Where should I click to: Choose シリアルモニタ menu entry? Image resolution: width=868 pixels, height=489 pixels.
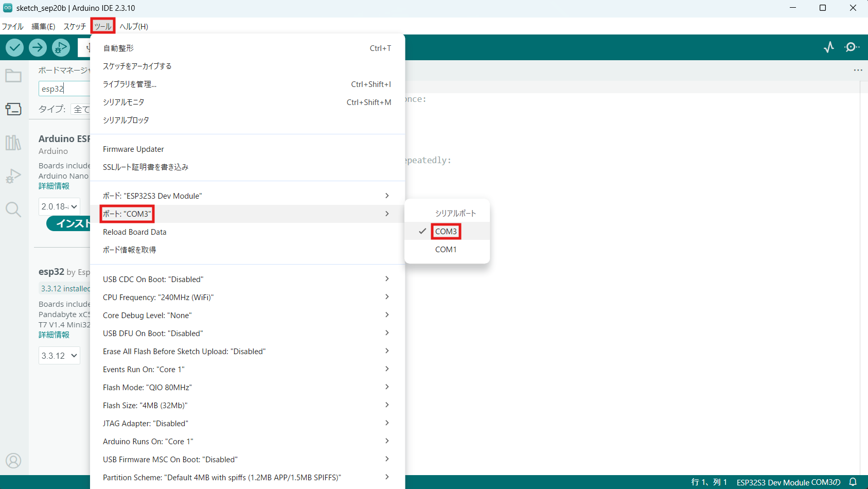point(247,102)
